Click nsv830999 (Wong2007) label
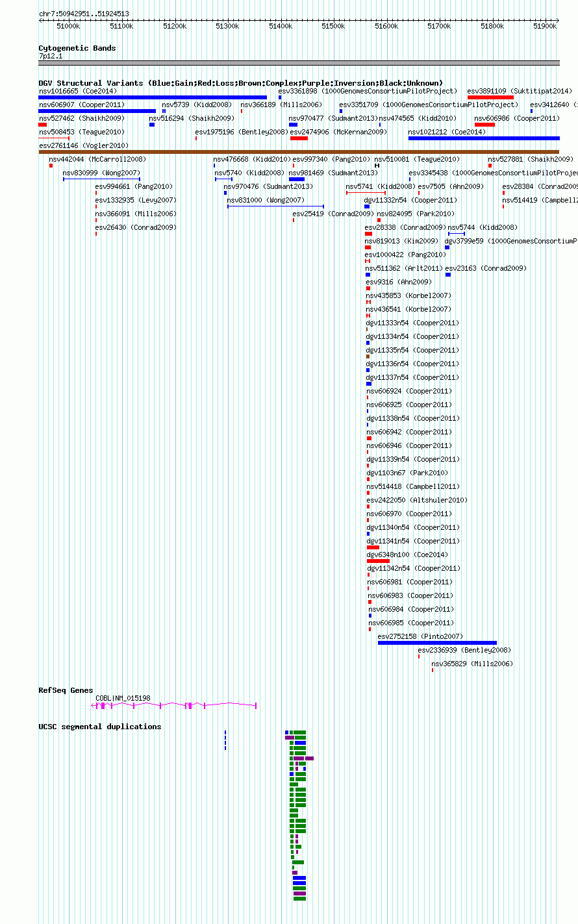The image size is (578, 924). pos(101,173)
